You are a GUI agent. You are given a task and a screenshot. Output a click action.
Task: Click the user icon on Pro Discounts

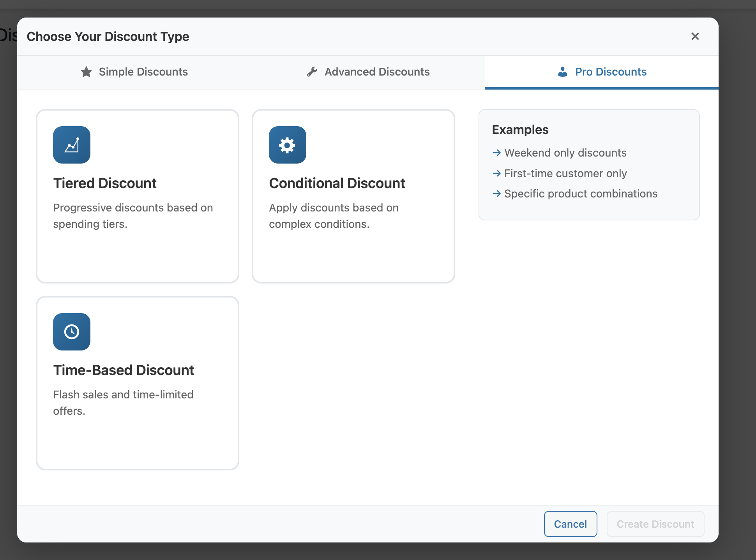click(x=562, y=72)
